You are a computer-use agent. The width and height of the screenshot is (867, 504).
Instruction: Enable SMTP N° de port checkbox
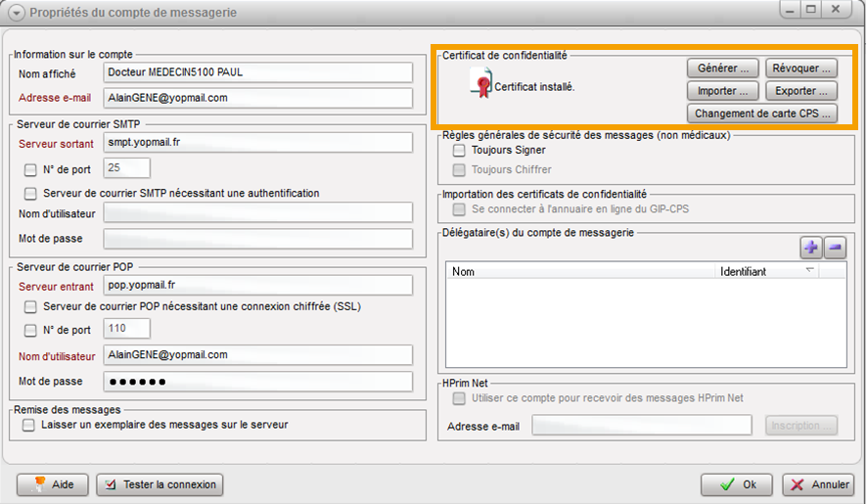coord(30,169)
